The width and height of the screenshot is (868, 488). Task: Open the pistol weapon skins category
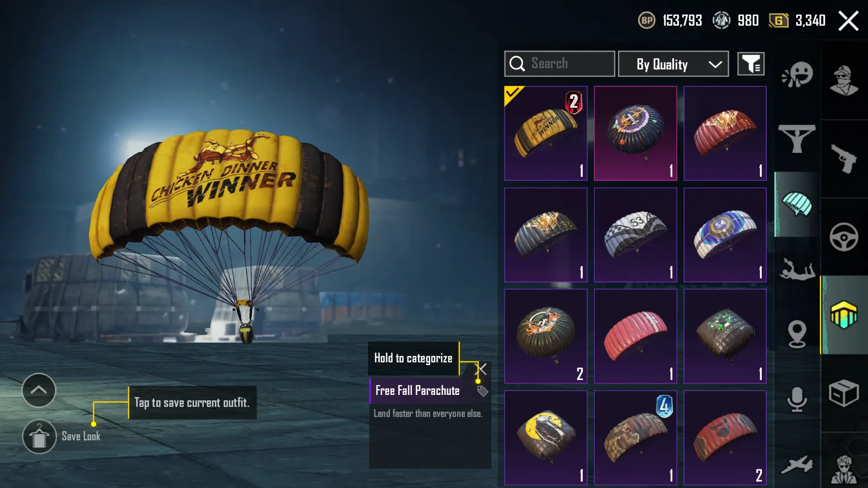844,159
